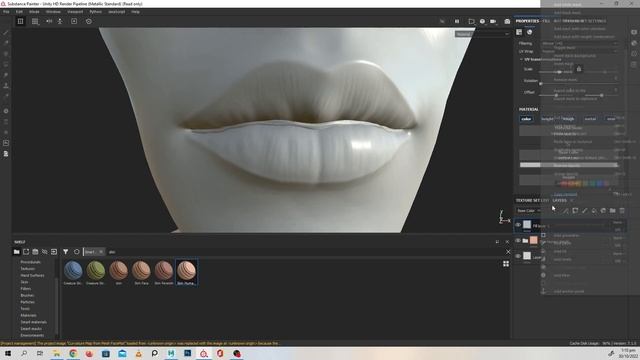Image resolution: width=640 pixels, height=360 pixels.
Task: Open the Python menu
Action: pyautogui.click(x=96, y=12)
